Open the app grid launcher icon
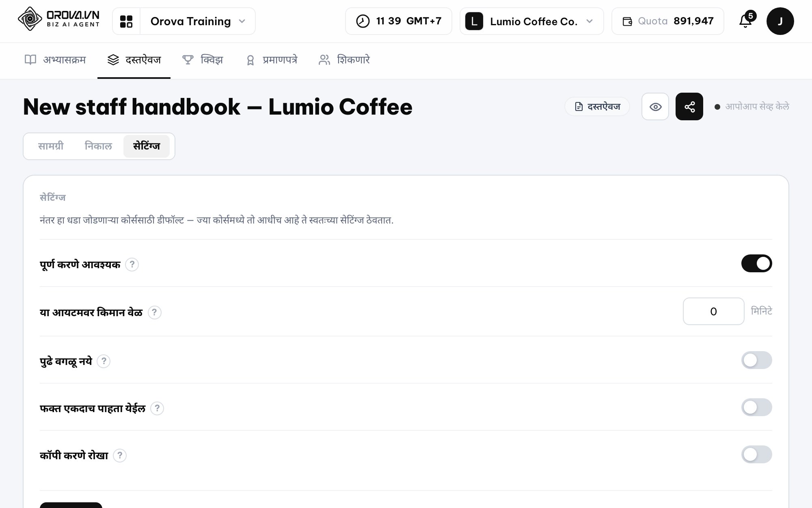The image size is (812, 508). [126, 21]
